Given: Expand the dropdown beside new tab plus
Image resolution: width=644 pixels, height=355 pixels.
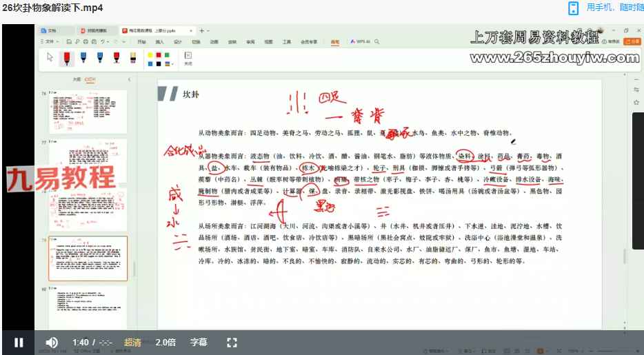Looking at the screenshot, I should pos(208,31).
